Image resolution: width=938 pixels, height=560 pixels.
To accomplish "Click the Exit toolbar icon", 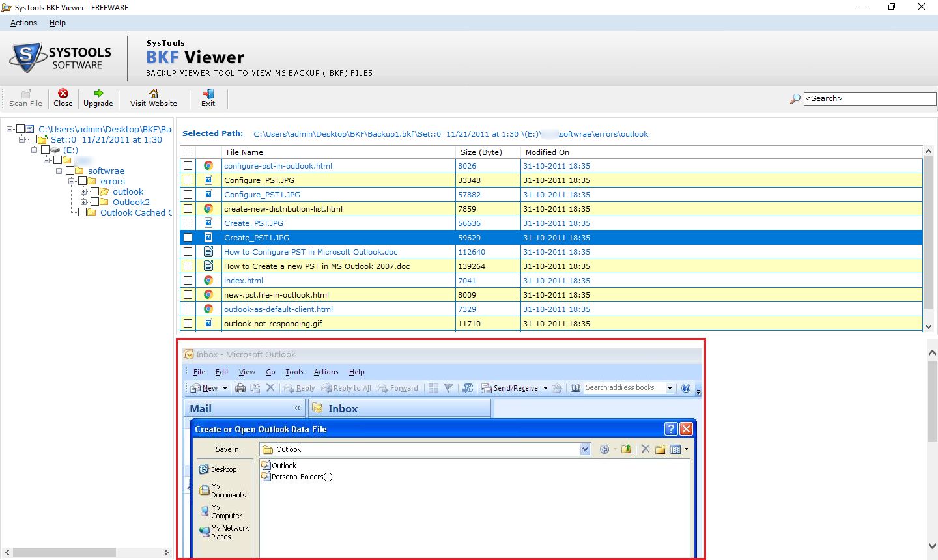I will tap(208, 94).
